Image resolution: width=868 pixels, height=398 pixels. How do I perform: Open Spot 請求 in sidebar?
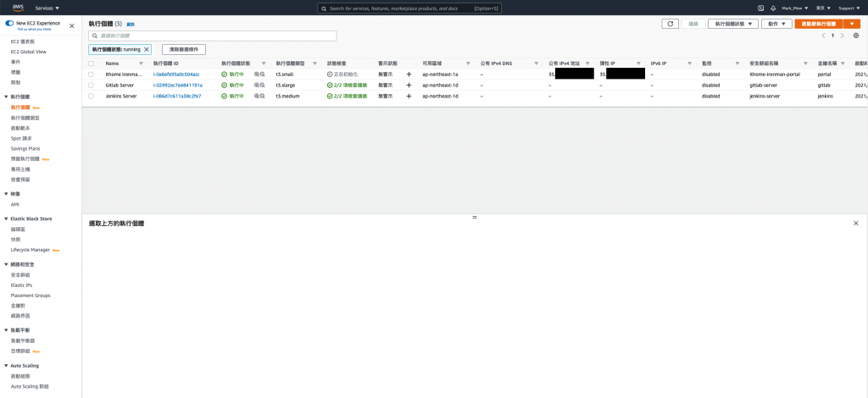click(21, 138)
